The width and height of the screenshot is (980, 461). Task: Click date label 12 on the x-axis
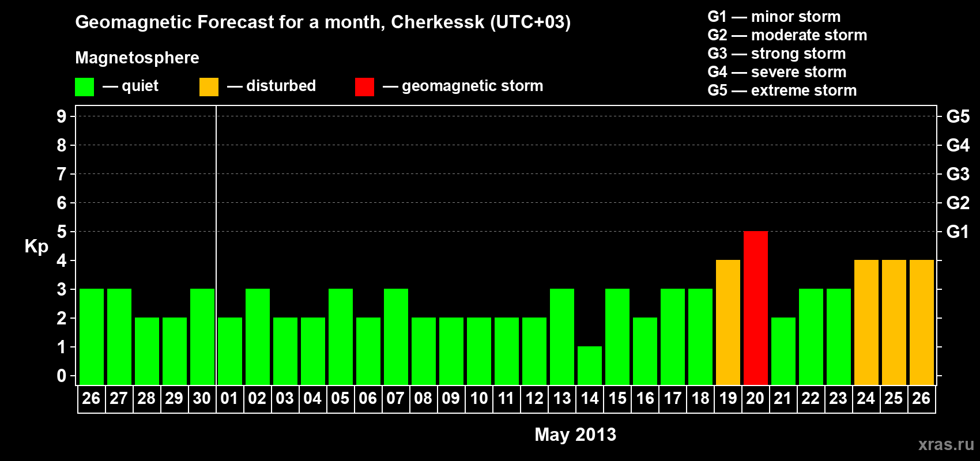click(534, 398)
